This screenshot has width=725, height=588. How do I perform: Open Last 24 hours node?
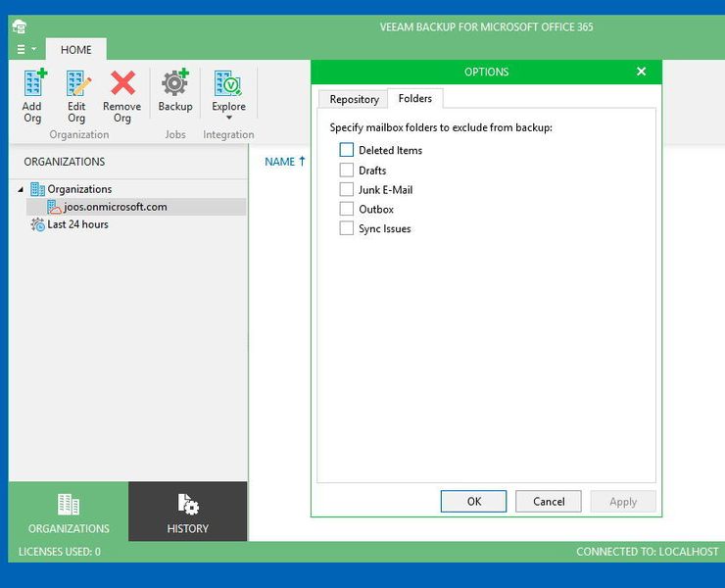coord(77,224)
